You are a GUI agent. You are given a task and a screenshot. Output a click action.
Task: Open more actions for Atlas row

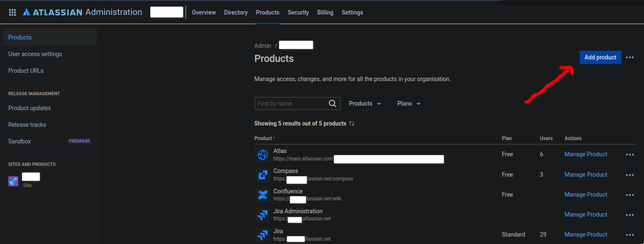[x=630, y=155]
